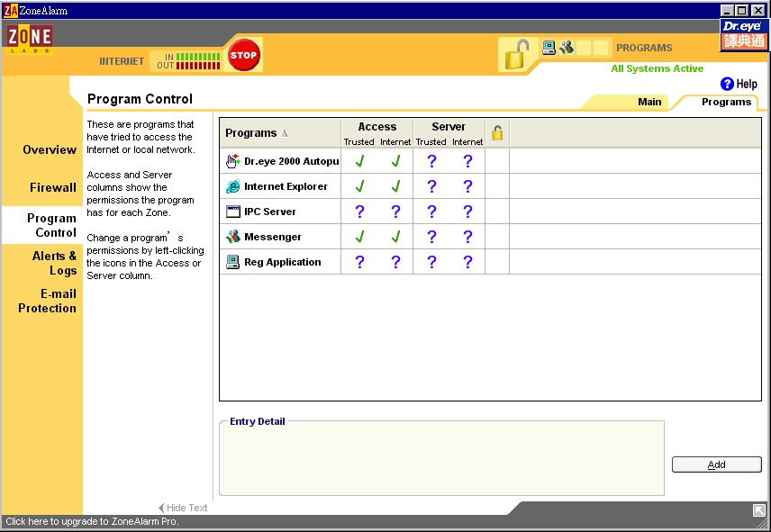This screenshot has height=532, width=771.
Task: Click the Messenger icon in the Programs indicator
Action: [567, 48]
